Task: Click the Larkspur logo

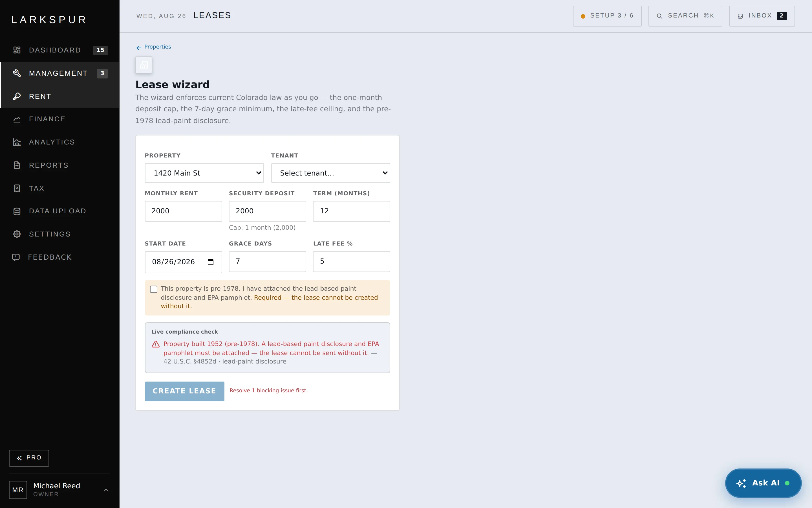Action: (49, 20)
